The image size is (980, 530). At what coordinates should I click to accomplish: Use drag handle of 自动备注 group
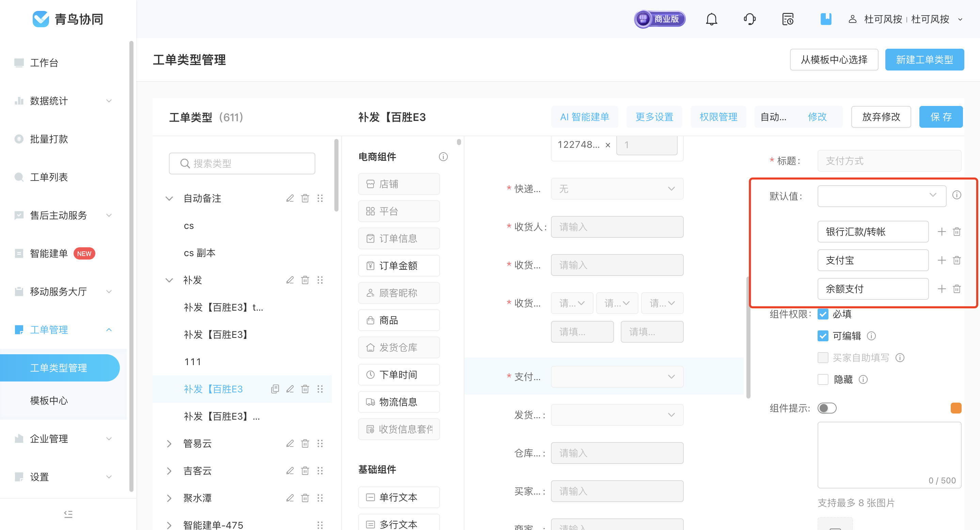[320, 198]
